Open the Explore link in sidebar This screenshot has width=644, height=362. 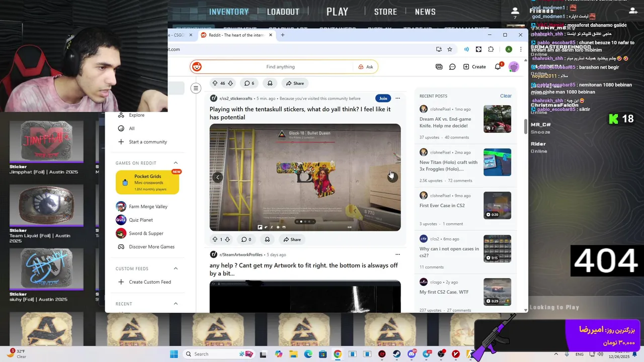[x=136, y=115]
